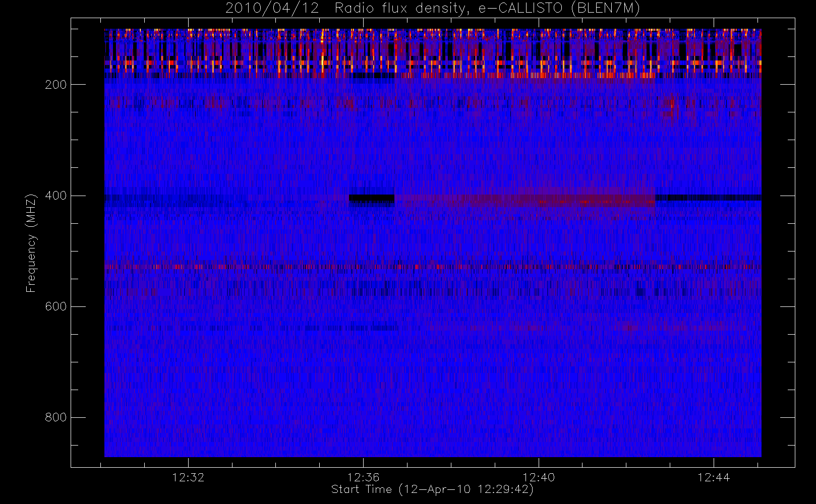Click the 12:44 time tick label
Image resolution: width=816 pixels, height=504 pixels.
(x=714, y=477)
